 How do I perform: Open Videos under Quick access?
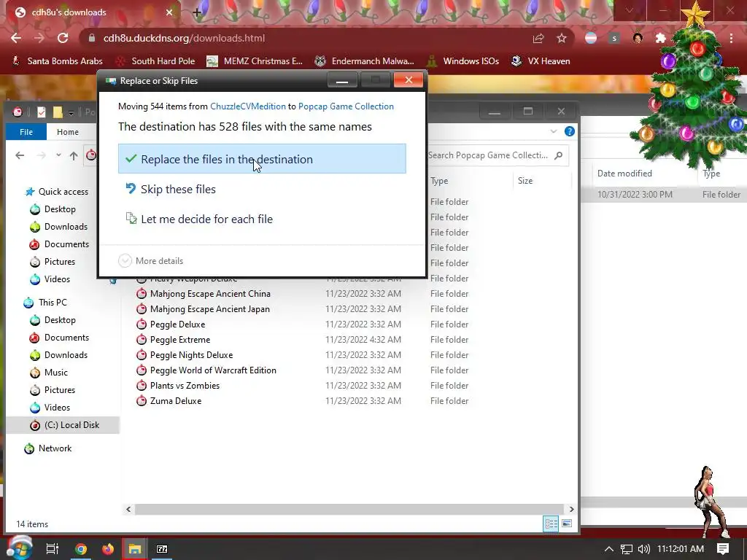click(57, 279)
